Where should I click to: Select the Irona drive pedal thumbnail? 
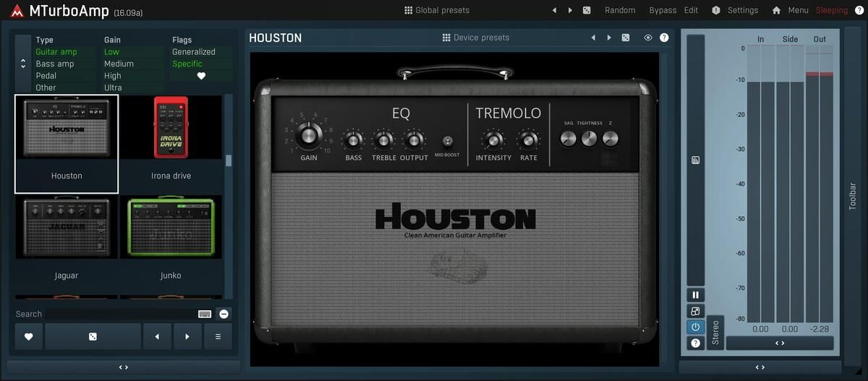(x=171, y=128)
